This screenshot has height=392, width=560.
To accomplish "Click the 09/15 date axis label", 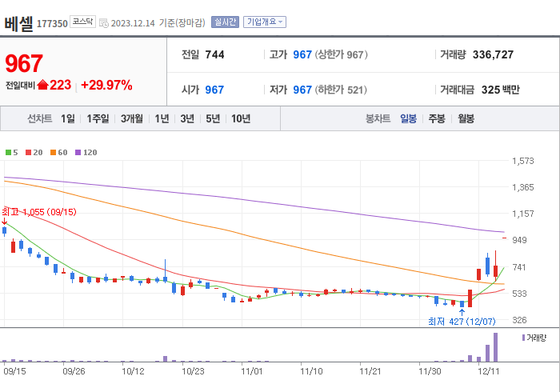I will pyautogui.click(x=14, y=371).
